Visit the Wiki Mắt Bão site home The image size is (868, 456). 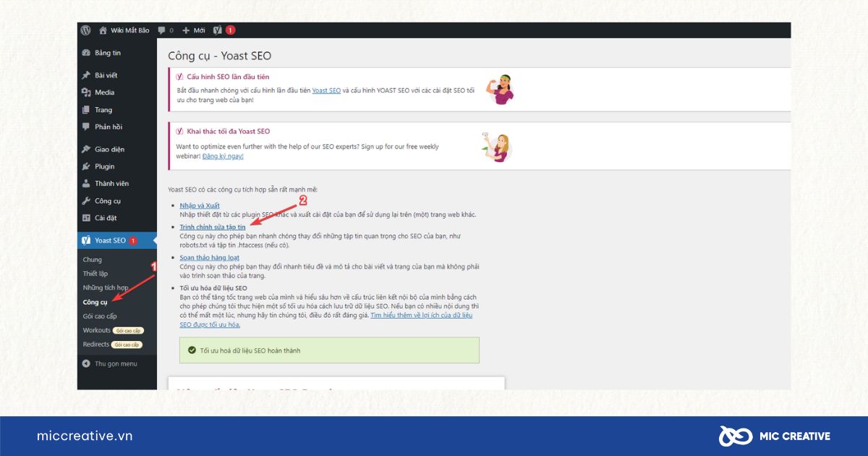(x=124, y=30)
